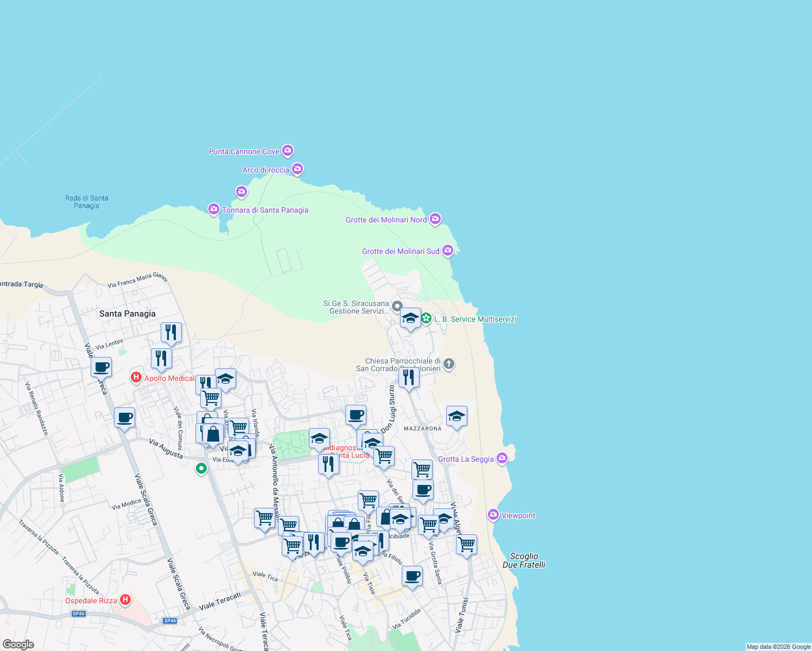The height and width of the screenshot is (651, 812).
Task: Click the green transit dot below Via Augusta
Action: point(201,469)
